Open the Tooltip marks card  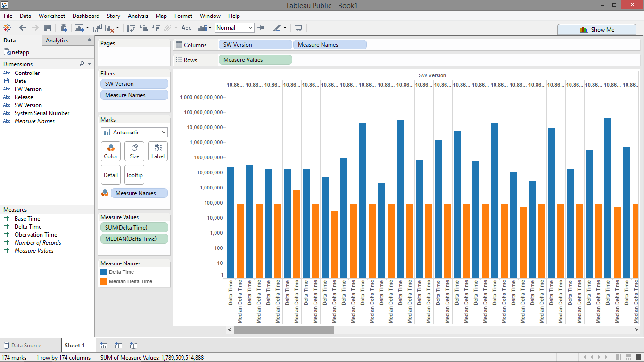pos(134,175)
